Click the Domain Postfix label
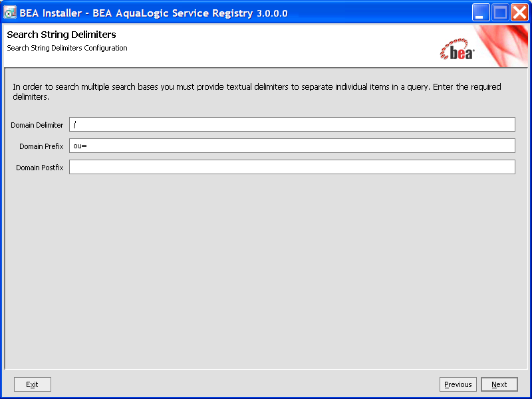This screenshot has width=532, height=399. coord(40,168)
